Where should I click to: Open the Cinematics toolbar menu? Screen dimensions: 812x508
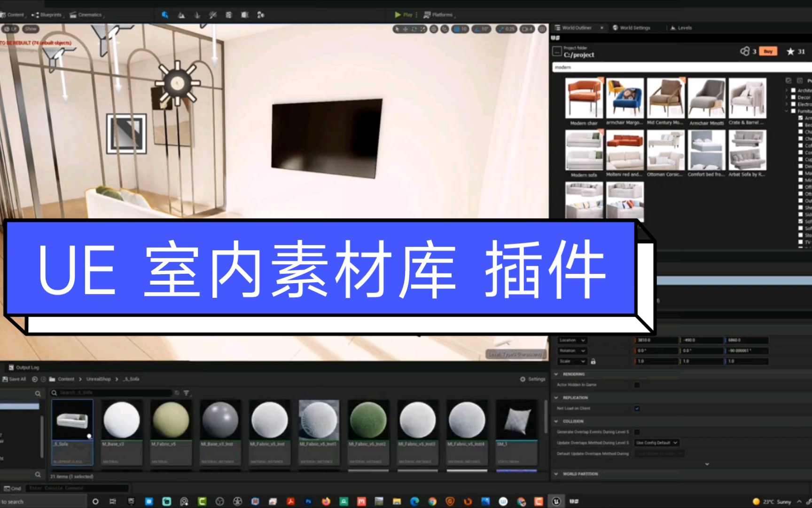pos(87,15)
